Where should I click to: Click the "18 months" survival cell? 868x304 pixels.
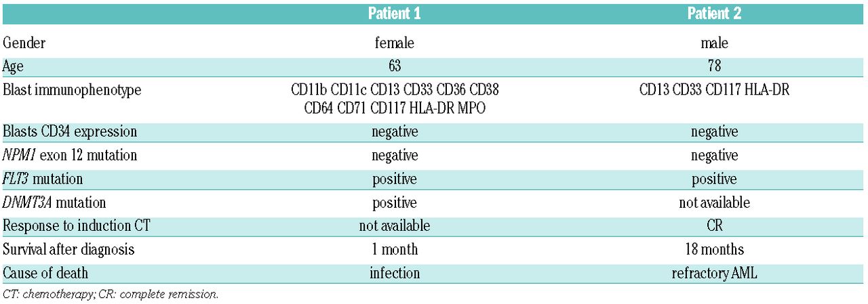(714, 250)
